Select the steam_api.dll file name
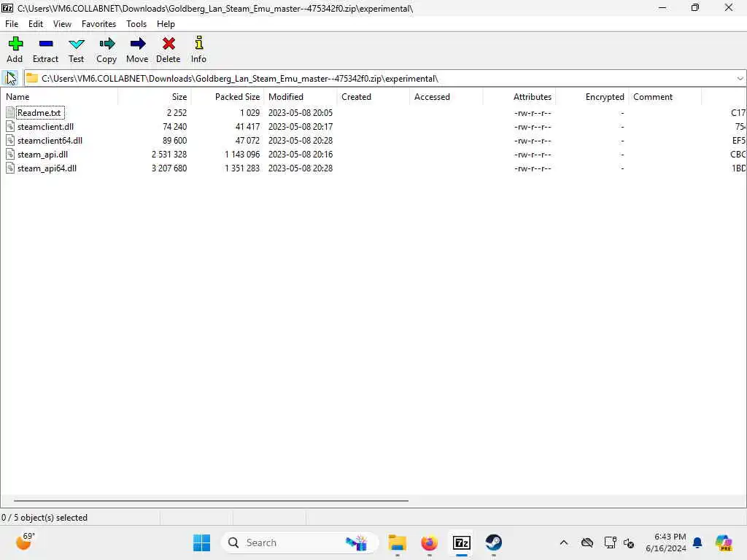This screenshot has width=747, height=560. pyautogui.click(x=42, y=155)
